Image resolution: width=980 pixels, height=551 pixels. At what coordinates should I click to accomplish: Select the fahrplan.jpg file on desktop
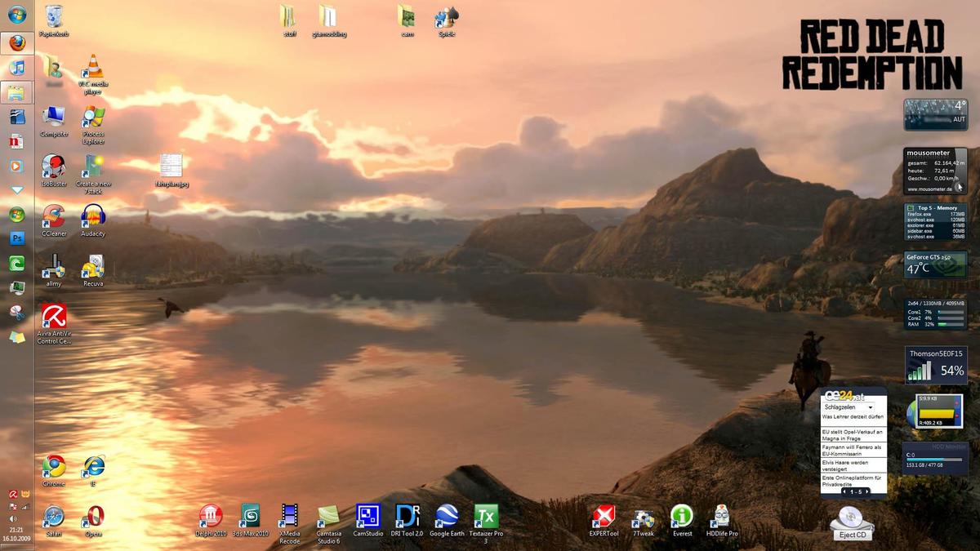171,171
